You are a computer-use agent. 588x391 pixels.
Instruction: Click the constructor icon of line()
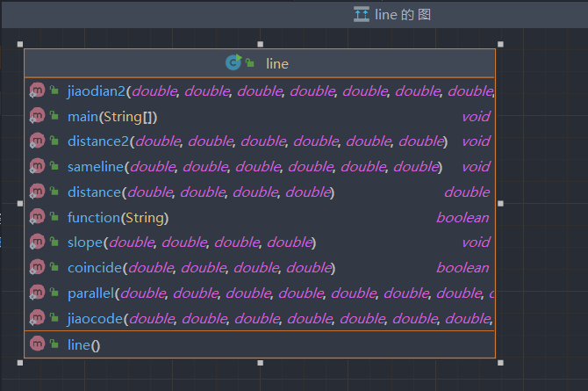click(37, 344)
